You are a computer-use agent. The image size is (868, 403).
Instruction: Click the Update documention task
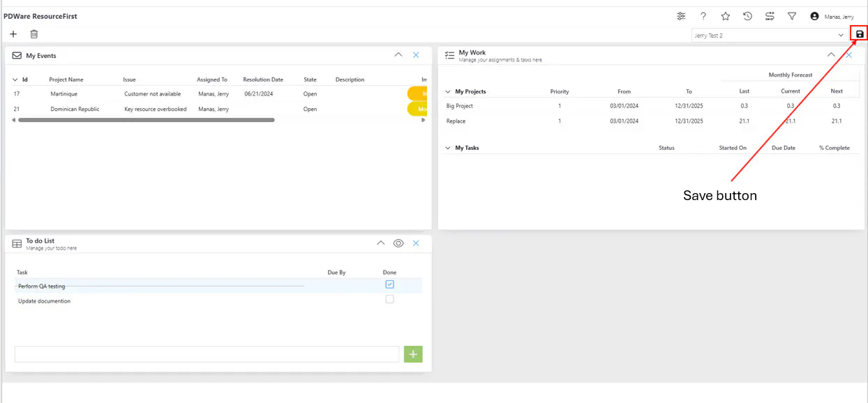coord(44,301)
